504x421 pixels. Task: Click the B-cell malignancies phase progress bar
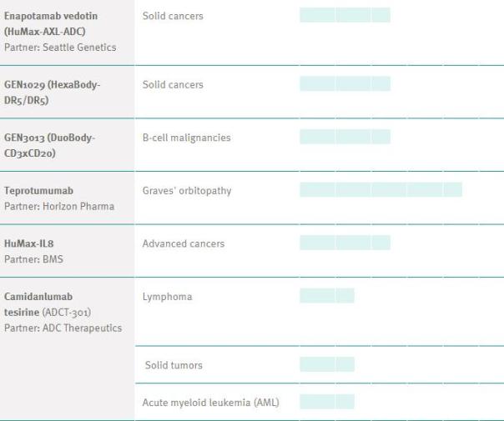(x=345, y=137)
